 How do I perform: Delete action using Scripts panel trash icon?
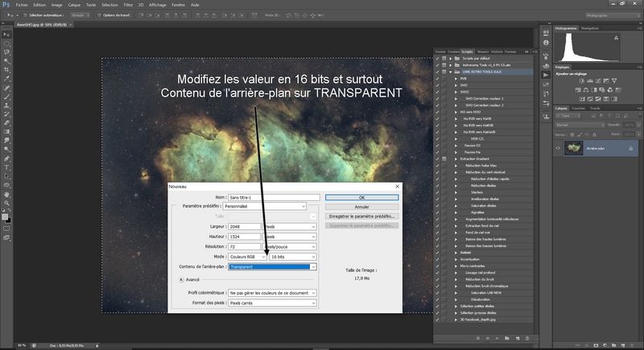pyautogui.click(x=527, y=339)
